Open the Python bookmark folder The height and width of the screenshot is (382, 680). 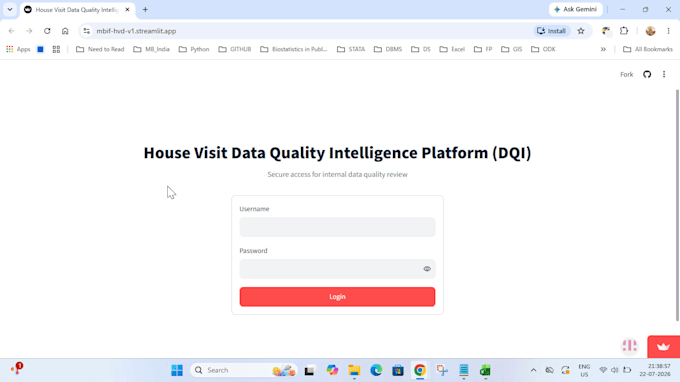pyautogui.click(x=194, y=49)
